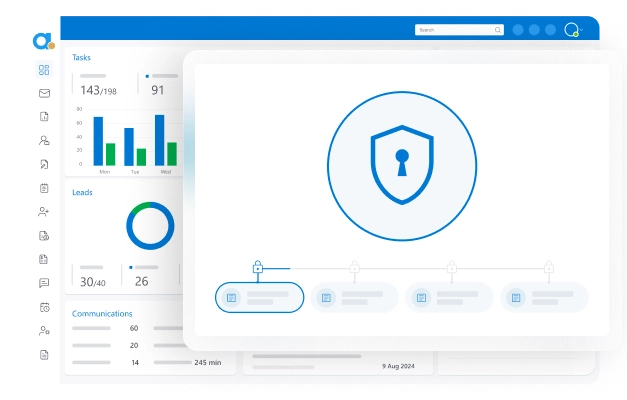
Task: Open the chat bubble icon in sidebar
Action: (44, 283)
